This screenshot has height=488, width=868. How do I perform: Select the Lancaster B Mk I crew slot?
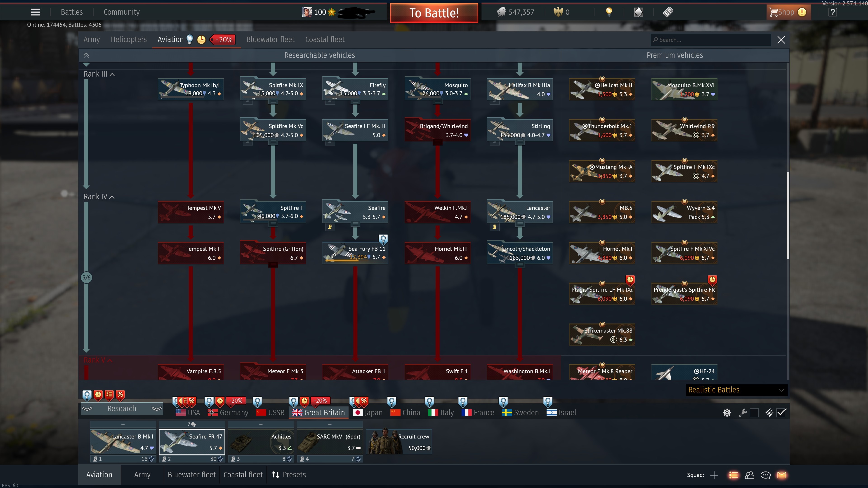coord(123,442)
